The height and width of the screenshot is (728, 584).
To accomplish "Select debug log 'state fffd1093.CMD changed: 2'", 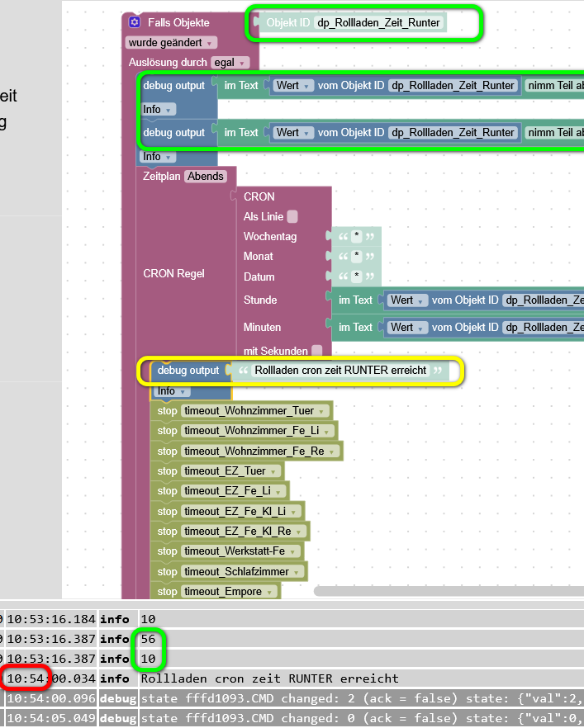I will (248, 699).
